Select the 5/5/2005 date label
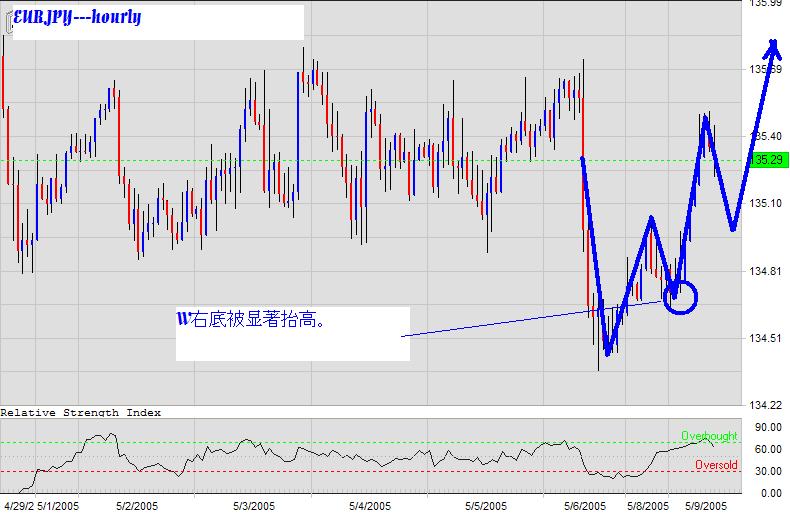The height and width of the screenshot is (516, 790). coord(486,506)
